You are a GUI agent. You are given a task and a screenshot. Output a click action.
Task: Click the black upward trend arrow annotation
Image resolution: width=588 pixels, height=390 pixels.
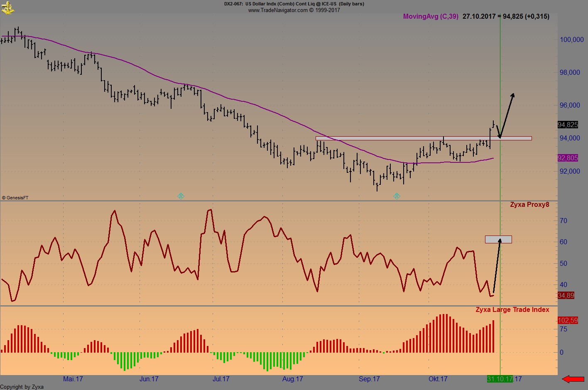click(x=507, y=112)
